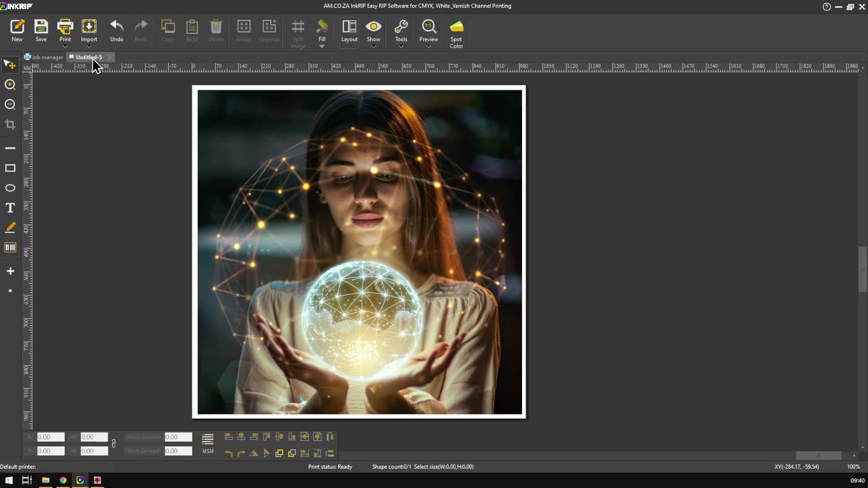Toggle the width-height aspect ratio lock
The width and height of the screenshot is (868, 488).
[113, 444]
